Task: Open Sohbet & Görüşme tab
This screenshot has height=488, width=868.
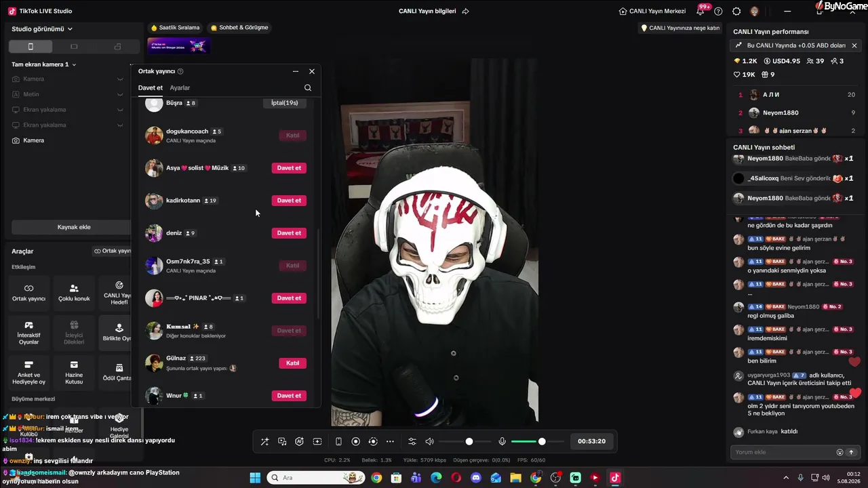Action: tap(239, 28)
